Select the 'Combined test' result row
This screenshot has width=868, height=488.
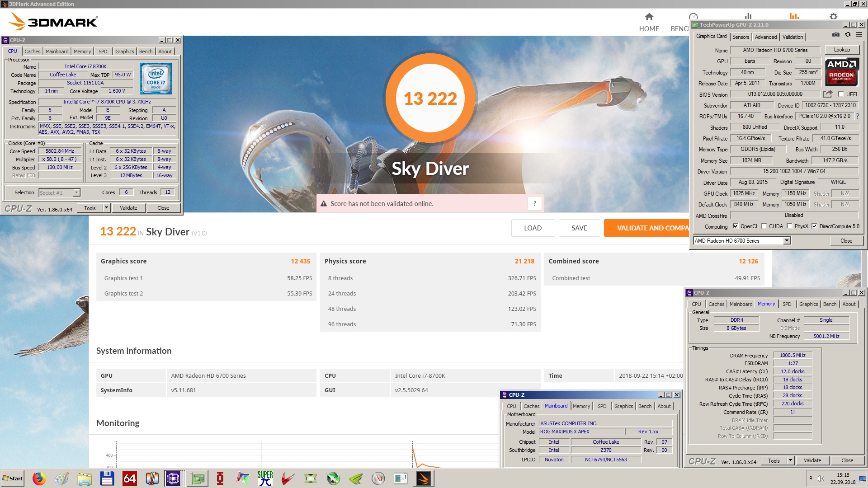[654, 278]
